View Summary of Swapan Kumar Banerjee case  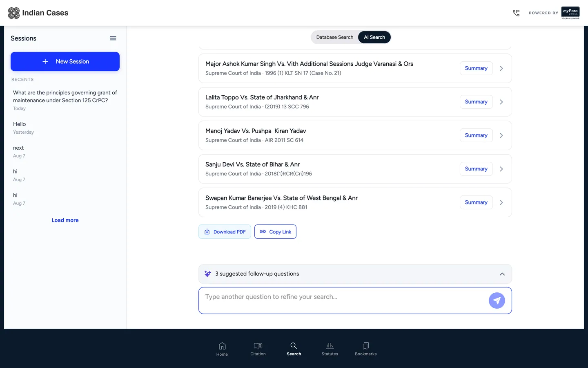476,202
